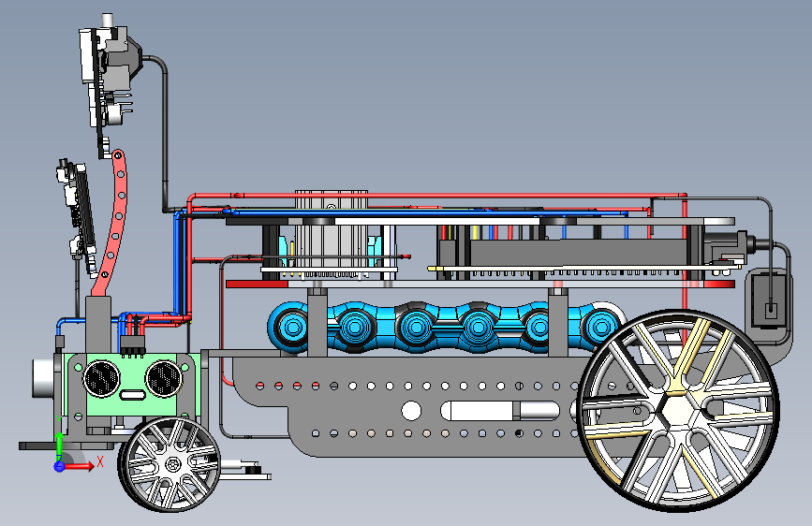Viewport: 812px width, 526px height.
Task: Click the blue origin sphere of the triad
Action: click(x=59, y=466)
